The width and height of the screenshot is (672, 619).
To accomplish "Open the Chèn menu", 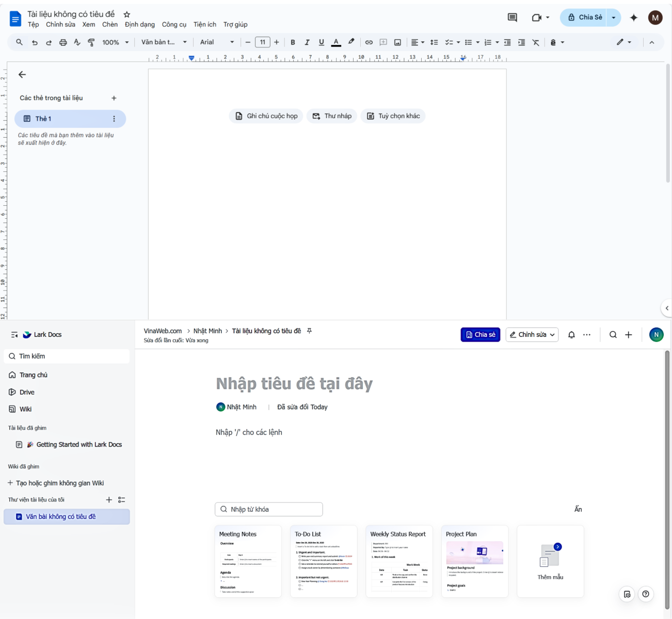I will pos(110,24).
